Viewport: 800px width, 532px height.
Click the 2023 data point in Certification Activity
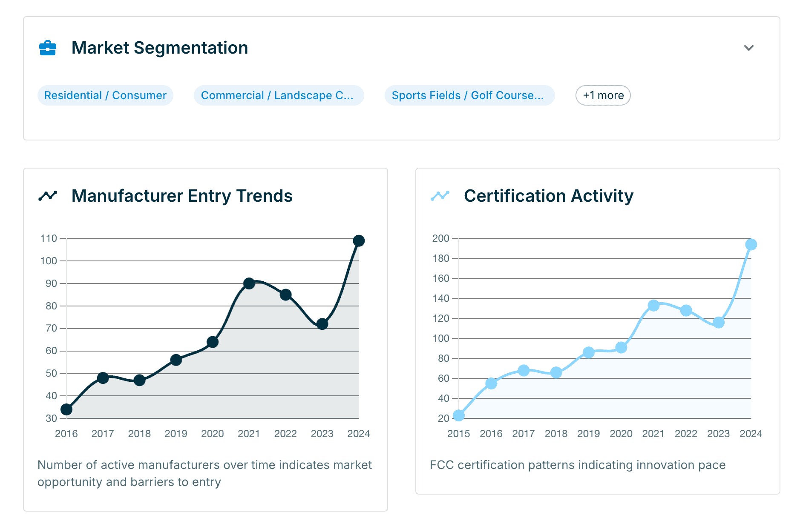click(719, 323)
